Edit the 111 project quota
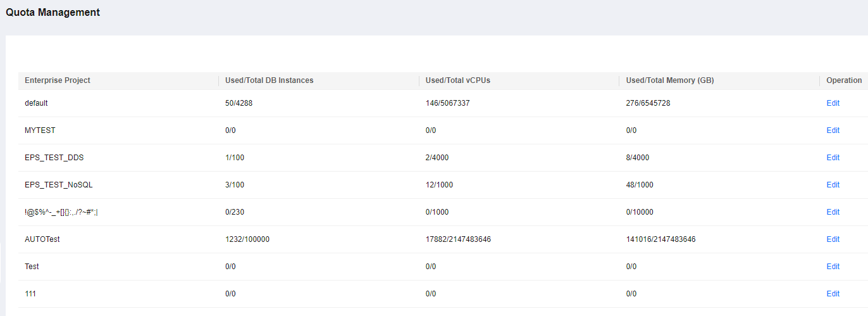This screenshot has width=868, height=316. 833,294
